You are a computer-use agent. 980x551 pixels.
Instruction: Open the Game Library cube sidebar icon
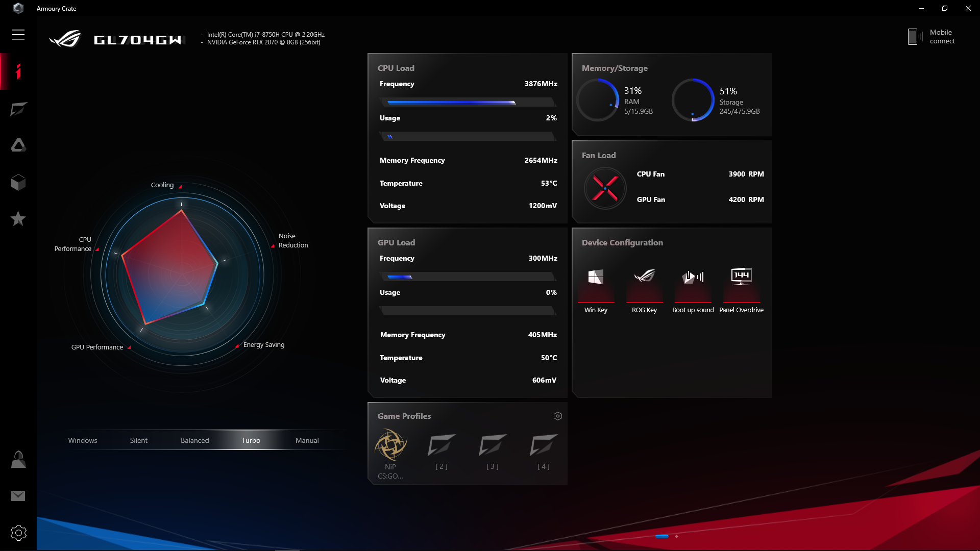coord(18,182)
